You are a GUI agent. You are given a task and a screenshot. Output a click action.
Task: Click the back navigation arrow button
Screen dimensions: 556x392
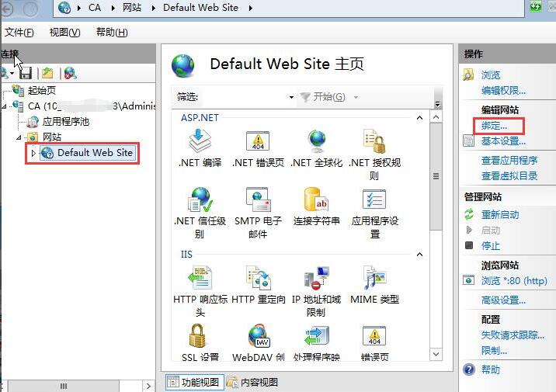[x=6, y=9]
